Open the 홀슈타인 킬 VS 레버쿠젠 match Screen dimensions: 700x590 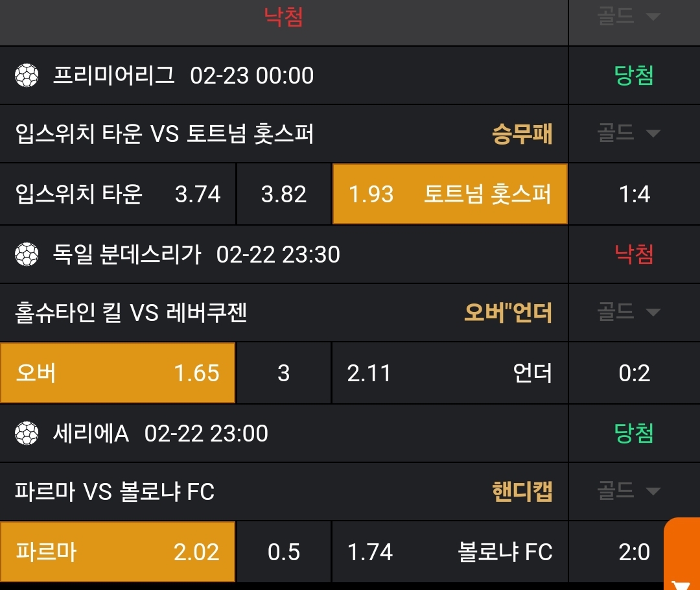(x=131, y=313)
